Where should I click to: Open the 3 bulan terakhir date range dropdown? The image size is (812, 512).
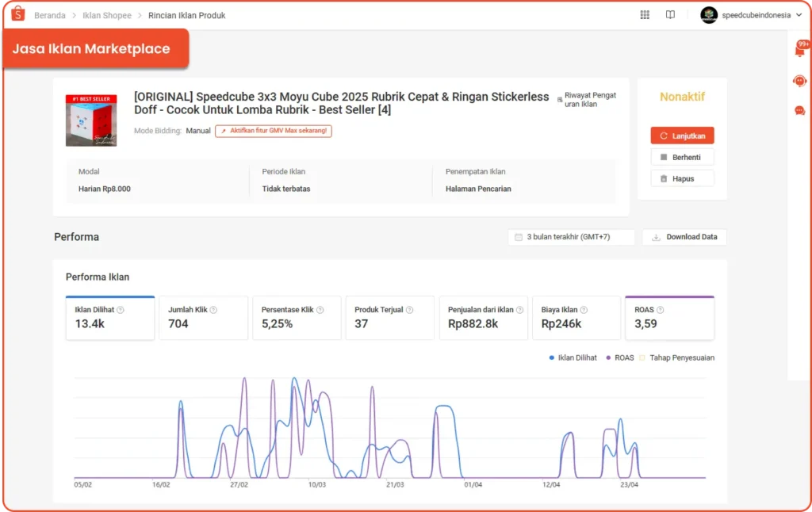coord(571,237)
